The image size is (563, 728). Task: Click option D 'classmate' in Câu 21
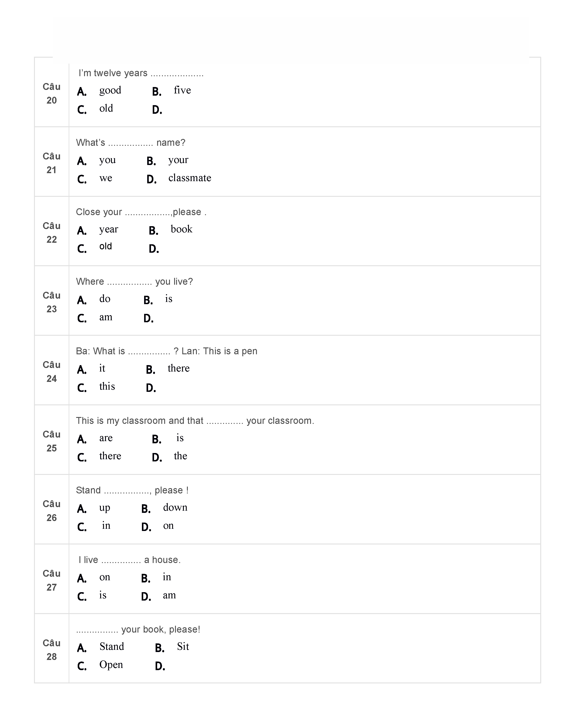[190, 178]
